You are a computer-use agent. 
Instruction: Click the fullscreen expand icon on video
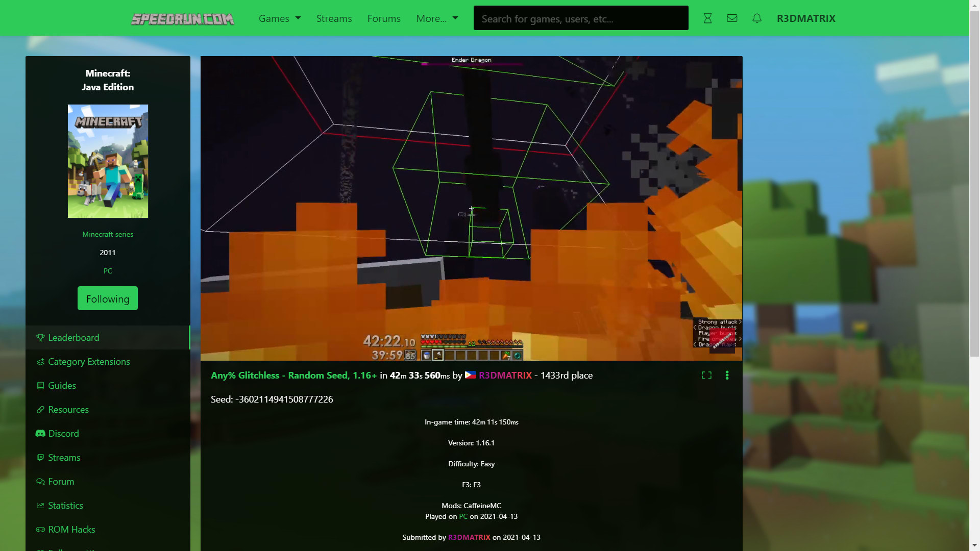(x=707, y=375)
